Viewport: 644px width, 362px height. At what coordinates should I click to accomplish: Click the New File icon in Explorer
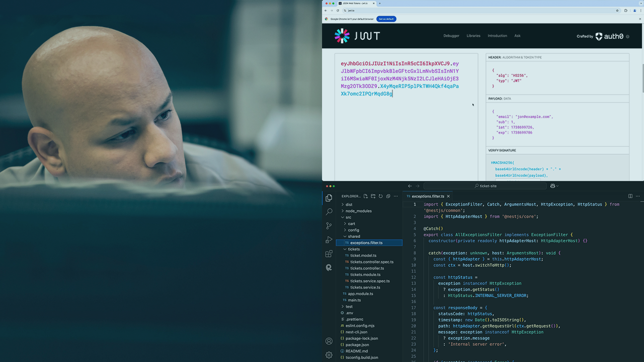coord(366,196)
